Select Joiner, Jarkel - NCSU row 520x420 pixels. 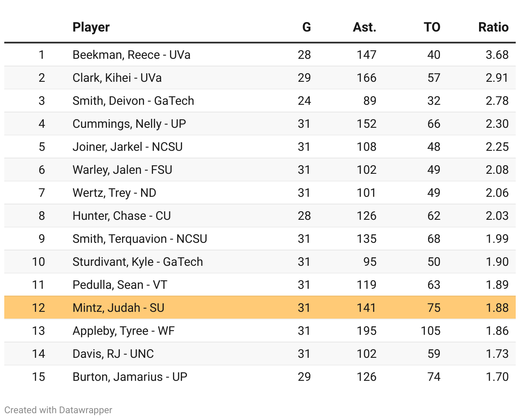tap(127, 147)
